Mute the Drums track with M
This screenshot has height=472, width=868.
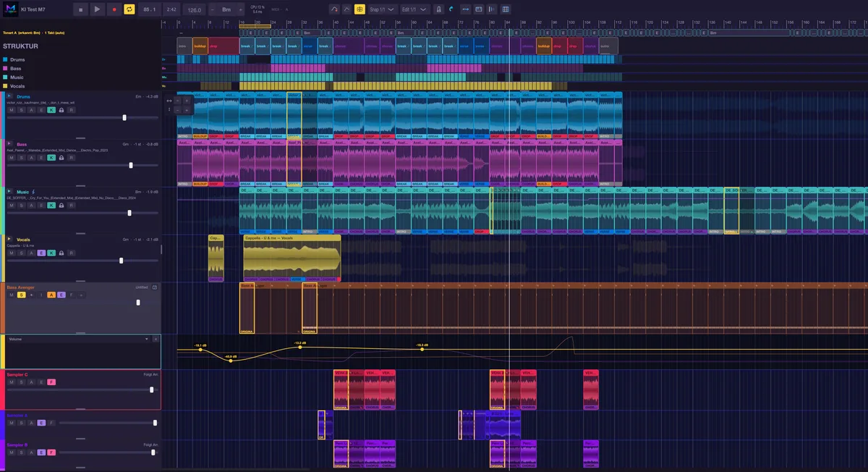click(12, 110)
